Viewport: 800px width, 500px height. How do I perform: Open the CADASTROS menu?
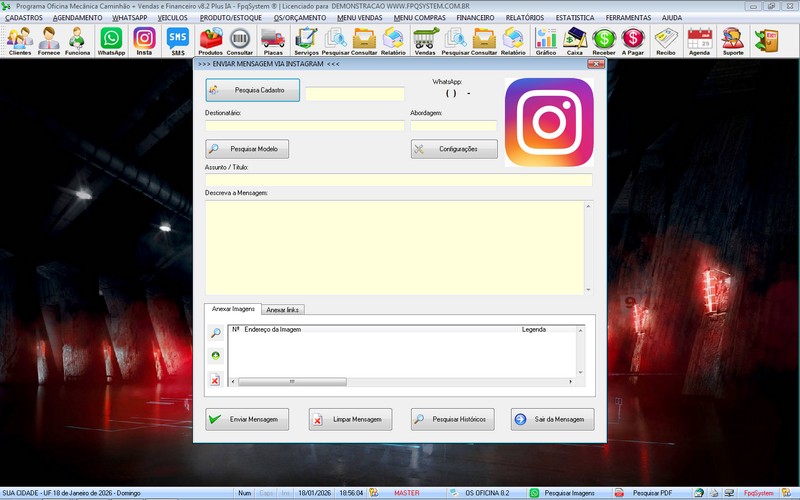coord(23,17)
